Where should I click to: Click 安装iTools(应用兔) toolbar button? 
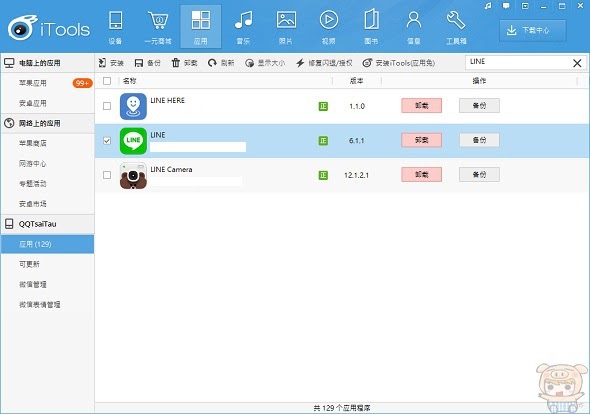(x=399, y=63)
